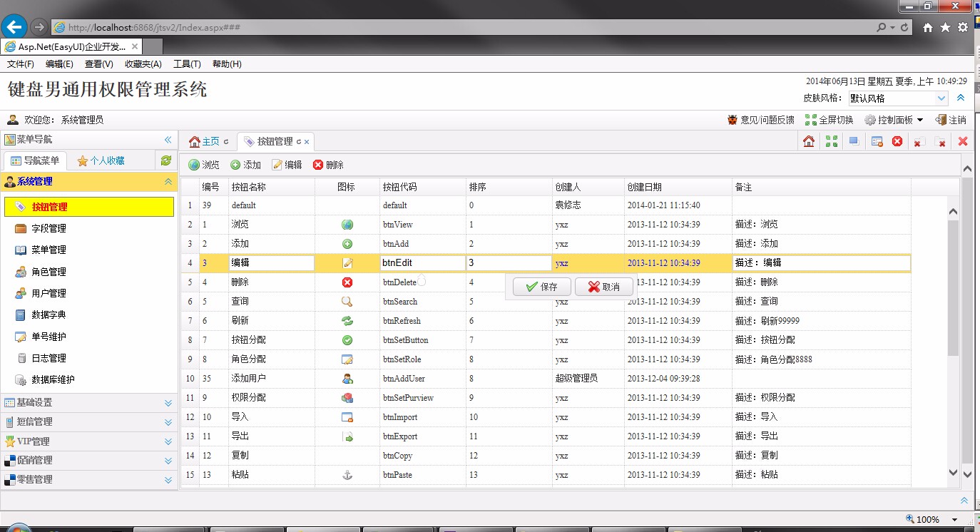Screen dimensions: 980x532
Task: Click the 取消 cancel button
Action: click(603, 287)
